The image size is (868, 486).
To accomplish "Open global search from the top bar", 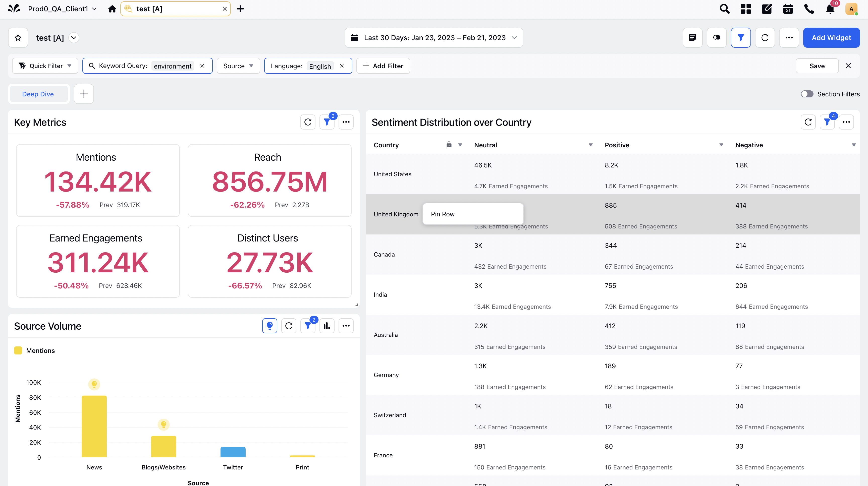I will click(724, 9).
